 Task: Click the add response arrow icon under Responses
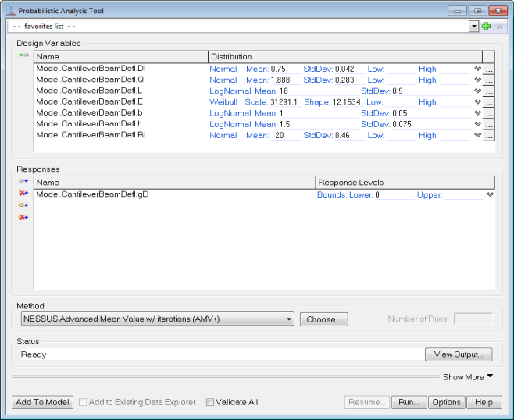[x=23, y=181]
